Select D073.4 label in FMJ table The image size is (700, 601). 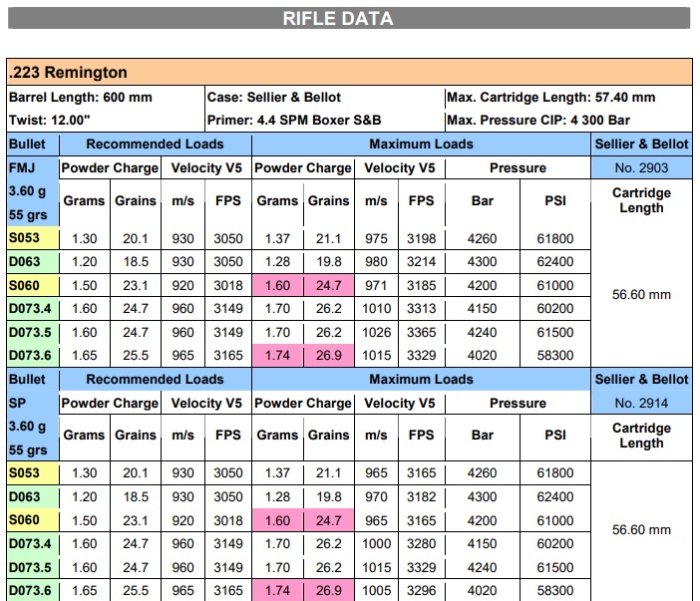pyautogui.click(x=30, y=309)
